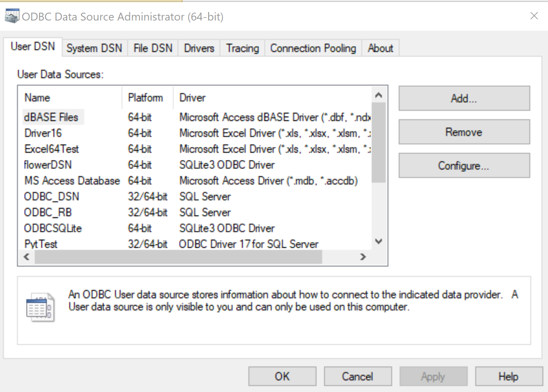Viewport: 548px width, 392px height.
Task: Cancel the ODBC dialog
Action: (x=357, y=376)
